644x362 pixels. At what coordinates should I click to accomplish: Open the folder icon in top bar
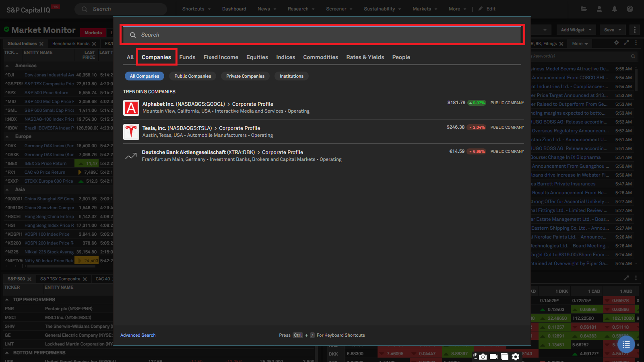[x=584, y=9]
